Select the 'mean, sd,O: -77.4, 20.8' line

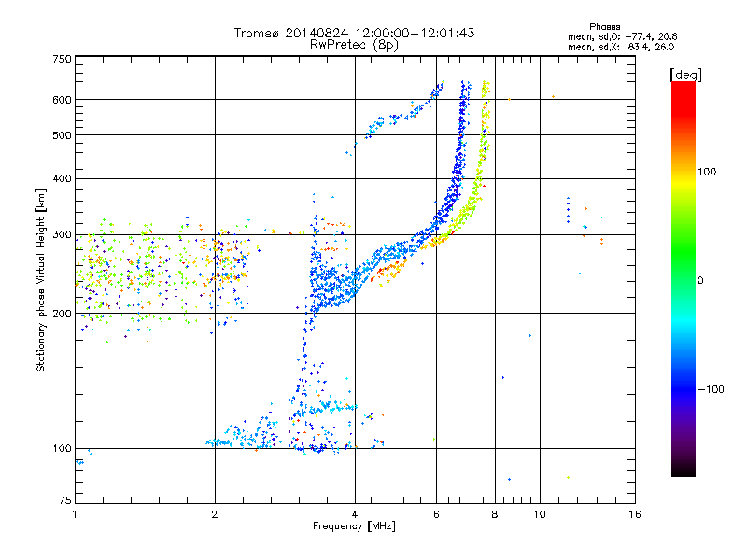pyautogui.click(x=622, y=36)
